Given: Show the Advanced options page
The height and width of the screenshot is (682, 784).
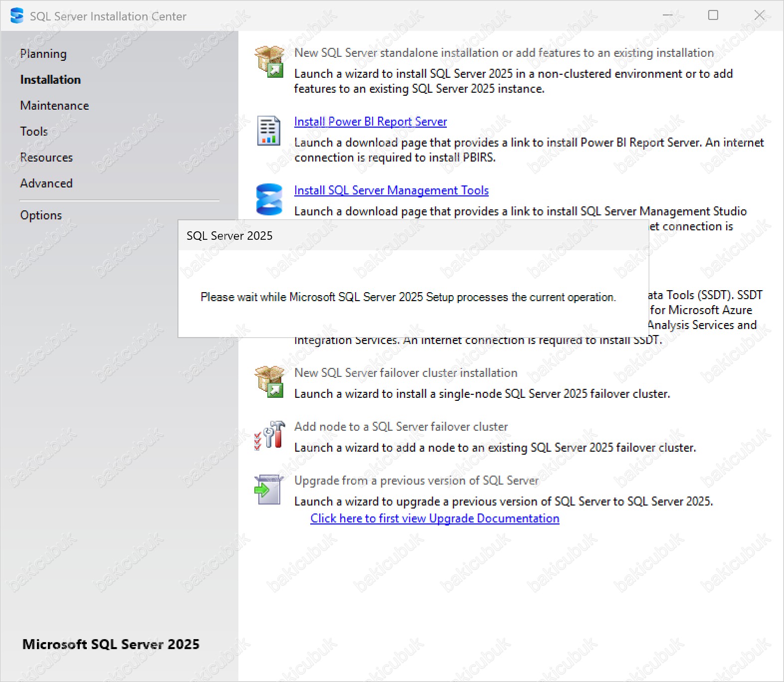Looking at the screenshot, I should [46, 183].
